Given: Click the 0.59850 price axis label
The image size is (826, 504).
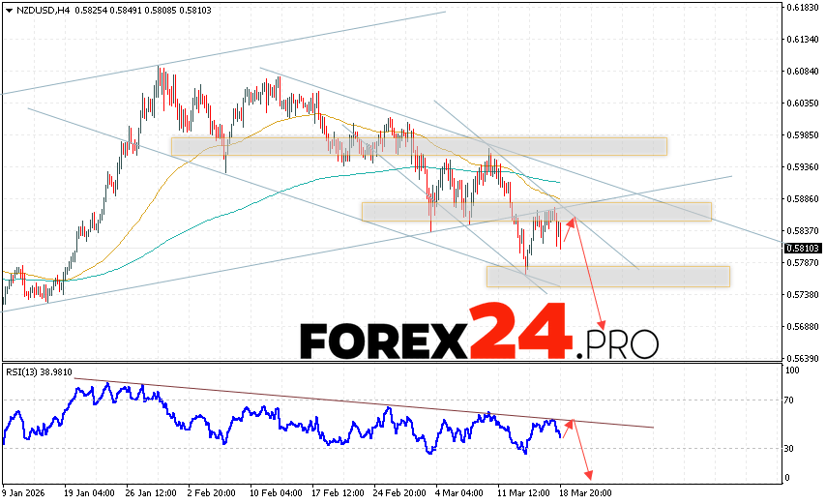Looking at the screenshot, I should click(x=802, y=135).
